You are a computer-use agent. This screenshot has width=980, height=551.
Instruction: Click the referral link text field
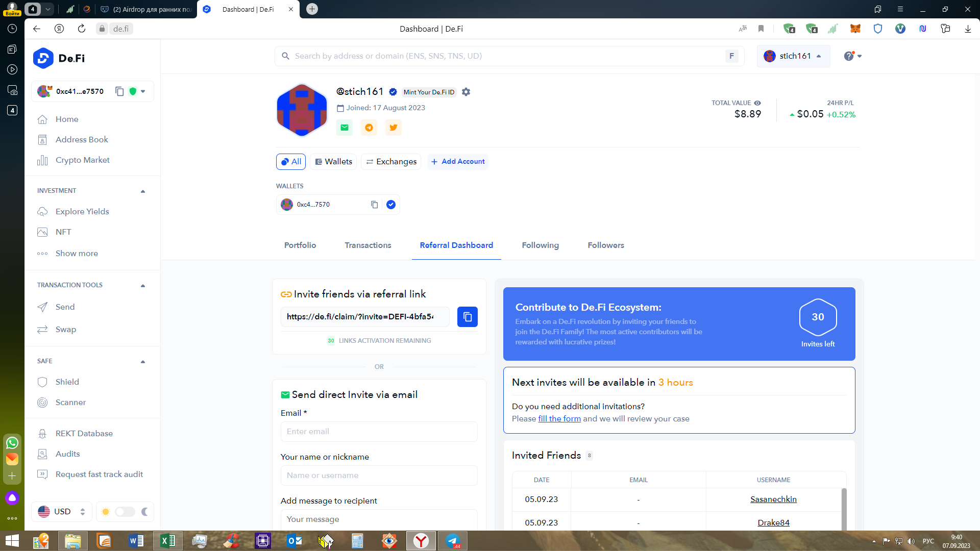(x=365, y=317)
